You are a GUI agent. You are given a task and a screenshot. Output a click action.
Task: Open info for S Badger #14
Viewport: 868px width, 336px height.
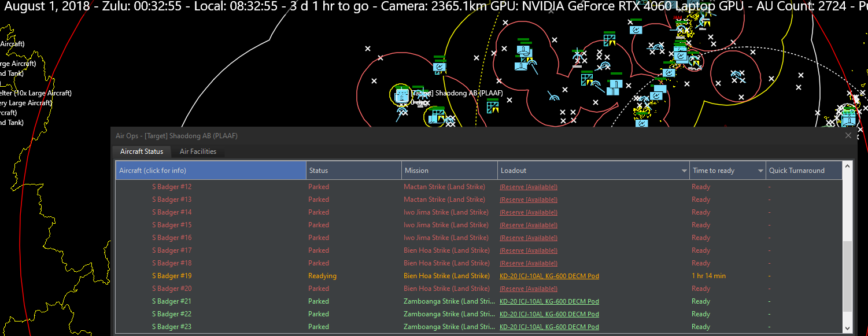point(172,212)
